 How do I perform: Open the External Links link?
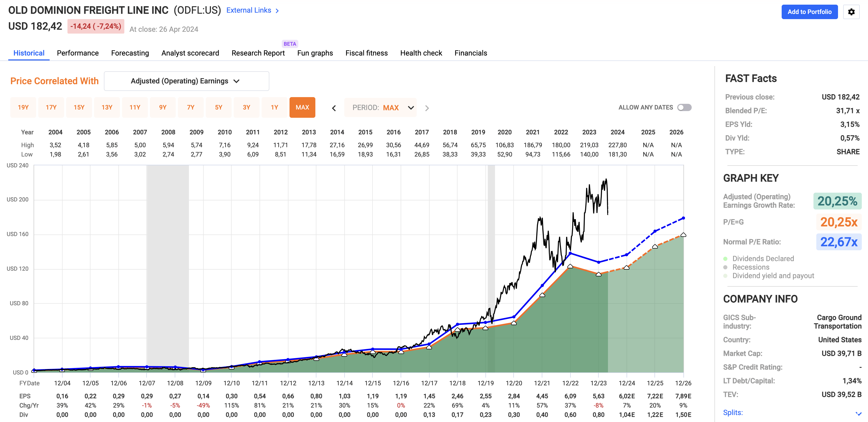[x=249, y=10]
